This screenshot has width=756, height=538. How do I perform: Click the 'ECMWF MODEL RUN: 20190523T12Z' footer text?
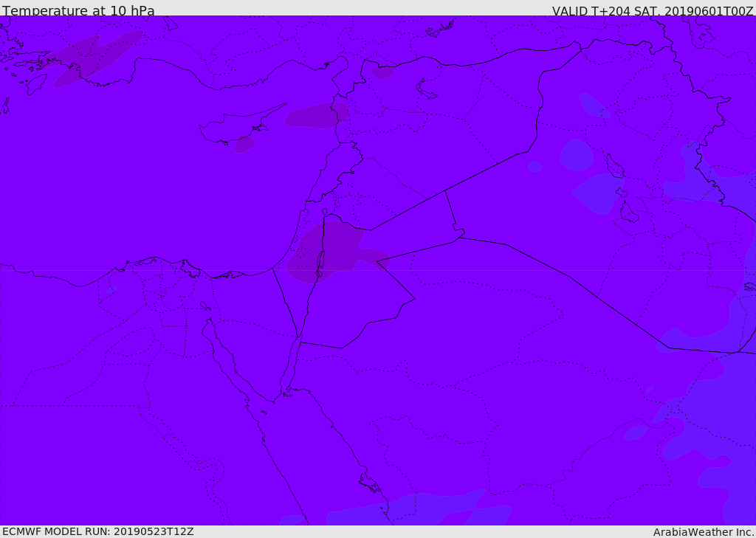pyautogui.click(x=98, y=532)
